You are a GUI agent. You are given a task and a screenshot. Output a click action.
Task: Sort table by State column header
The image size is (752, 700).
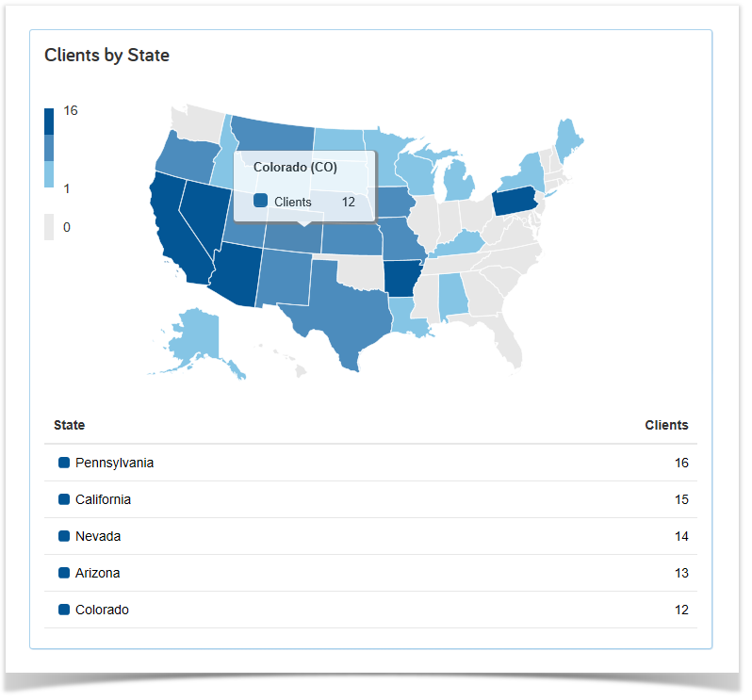69,425
